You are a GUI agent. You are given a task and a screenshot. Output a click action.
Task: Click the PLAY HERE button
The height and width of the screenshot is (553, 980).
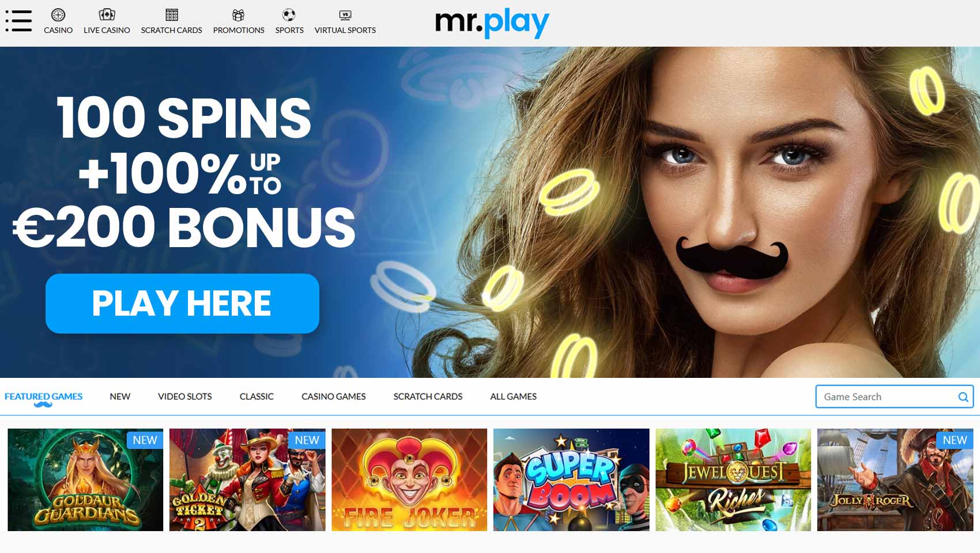(182, 304)
